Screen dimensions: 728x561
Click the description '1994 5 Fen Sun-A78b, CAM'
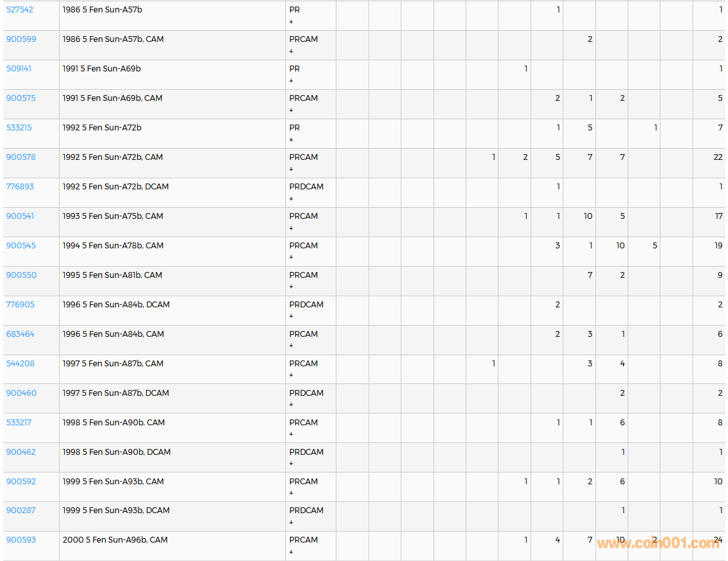[113, 246]
